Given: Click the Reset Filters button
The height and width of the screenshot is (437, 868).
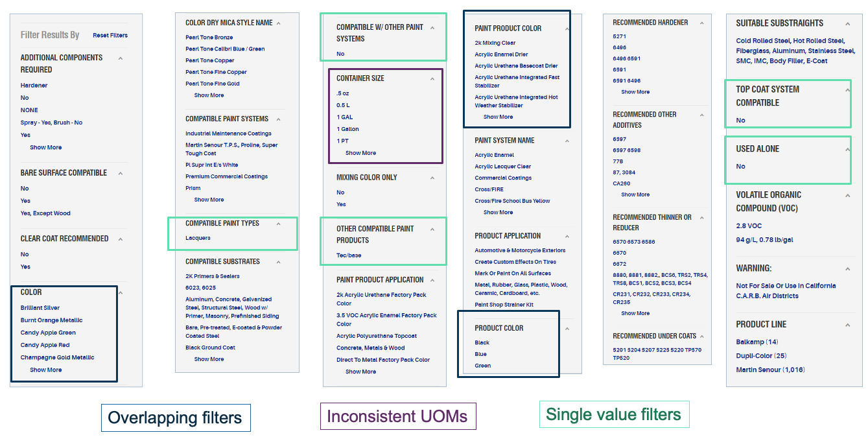Looking at the screenshot, I should tap(110, 35).
